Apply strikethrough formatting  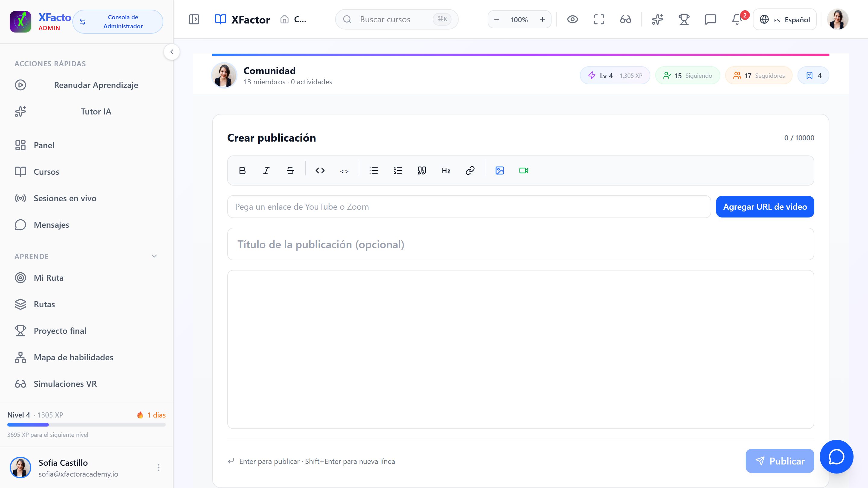click(x=290, y=170)
